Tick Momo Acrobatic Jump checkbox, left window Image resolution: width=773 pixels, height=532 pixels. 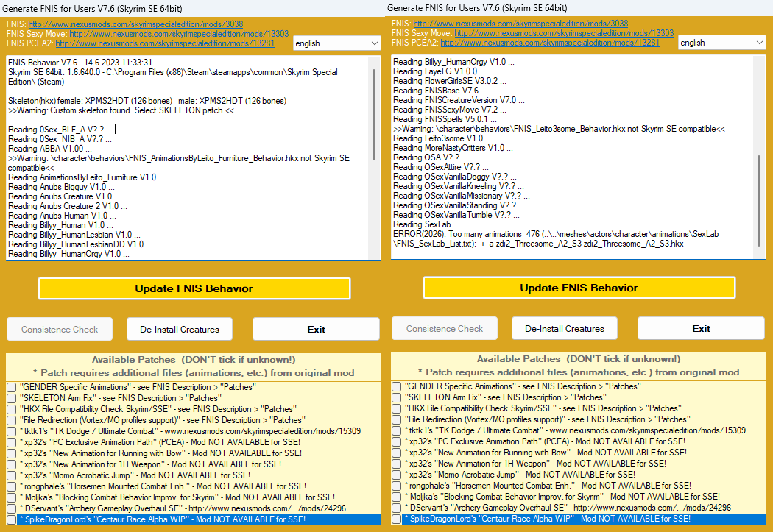[x=12, y=476]
